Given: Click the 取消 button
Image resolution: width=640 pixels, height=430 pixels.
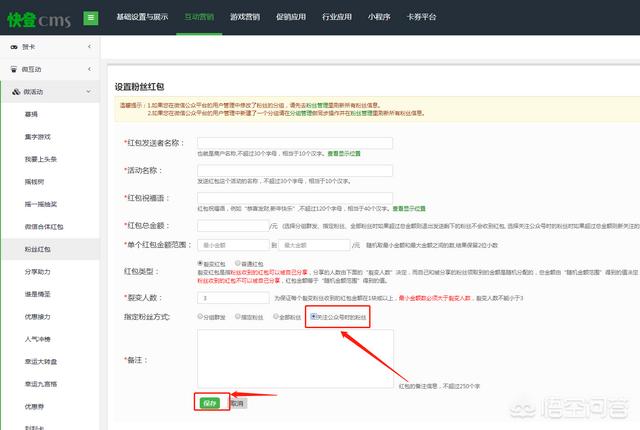Looking at the screenshot, I should [x=238, y=402].
